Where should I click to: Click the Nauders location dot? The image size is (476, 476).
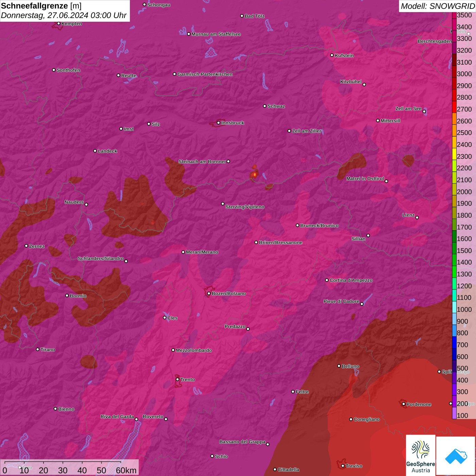(x=86, y=204)
